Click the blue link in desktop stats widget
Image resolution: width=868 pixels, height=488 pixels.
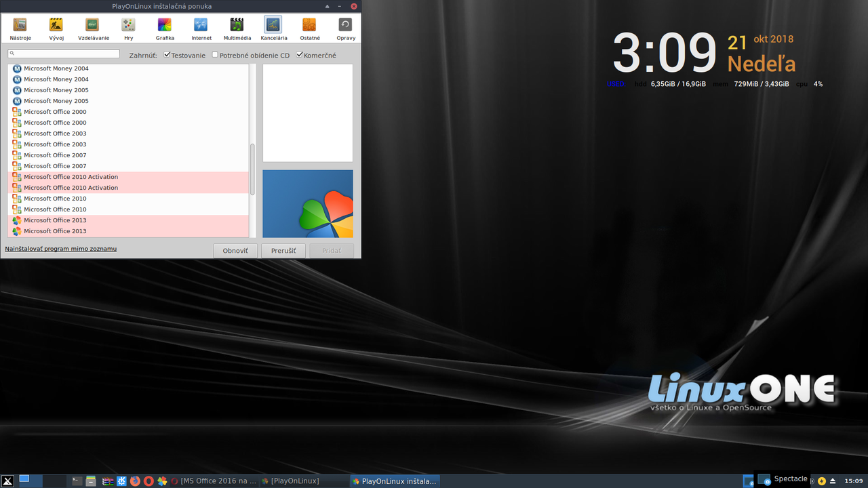pos(616,84)
